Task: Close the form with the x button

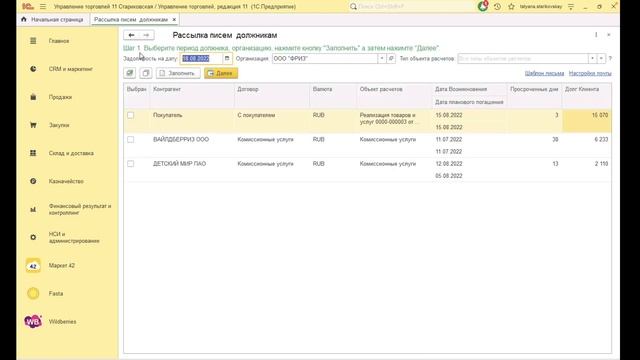Action: 609,35
